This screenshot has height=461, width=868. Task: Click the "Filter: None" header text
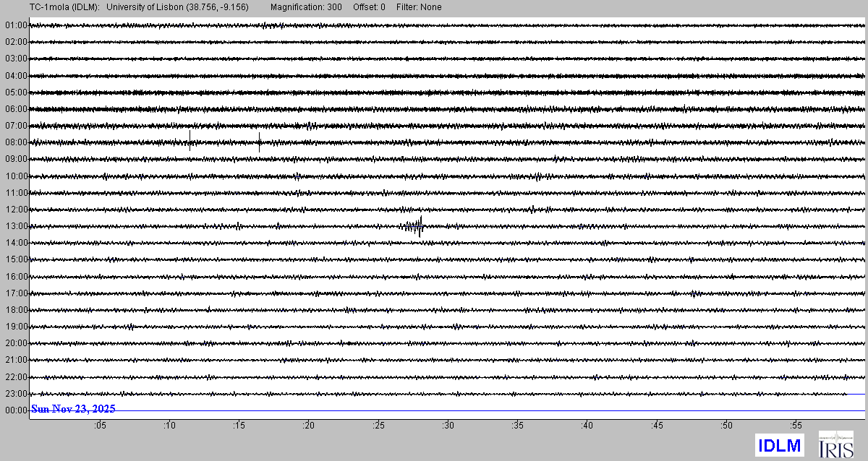click(x=419, y=7)
